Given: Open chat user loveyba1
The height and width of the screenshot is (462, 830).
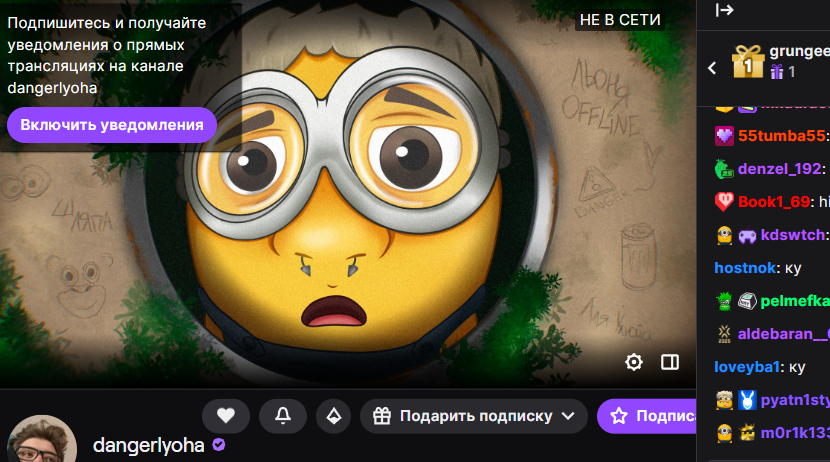Looking at the screenshot, I should point(747,367).
